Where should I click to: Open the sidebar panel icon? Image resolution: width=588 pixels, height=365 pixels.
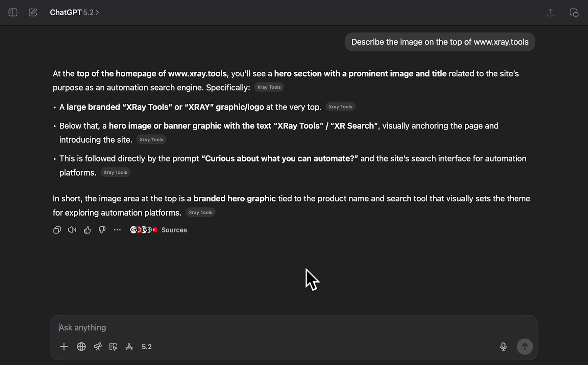(13, 12)
